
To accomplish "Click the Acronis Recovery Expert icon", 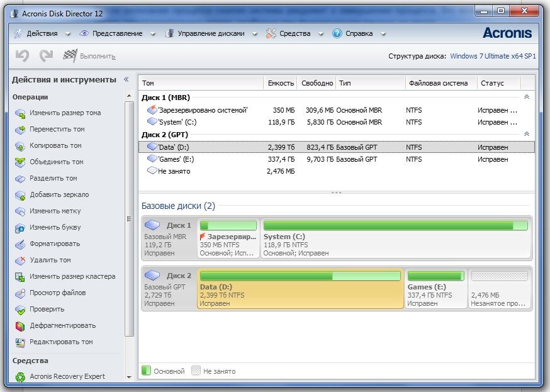I will coord(20,377).
